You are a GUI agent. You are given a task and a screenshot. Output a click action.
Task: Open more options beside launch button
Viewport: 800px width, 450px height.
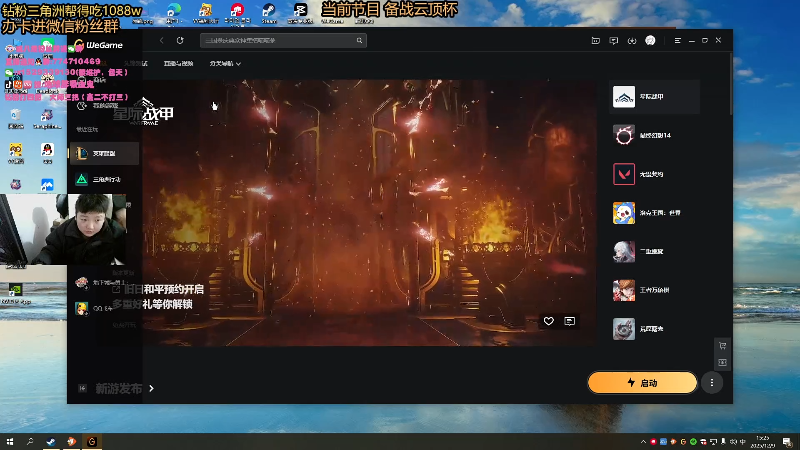[x=712, y=383]
